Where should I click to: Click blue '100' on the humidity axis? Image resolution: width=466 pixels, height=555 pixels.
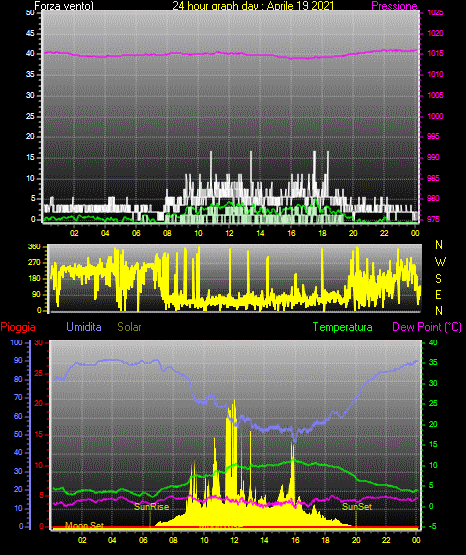click(16, 342)
